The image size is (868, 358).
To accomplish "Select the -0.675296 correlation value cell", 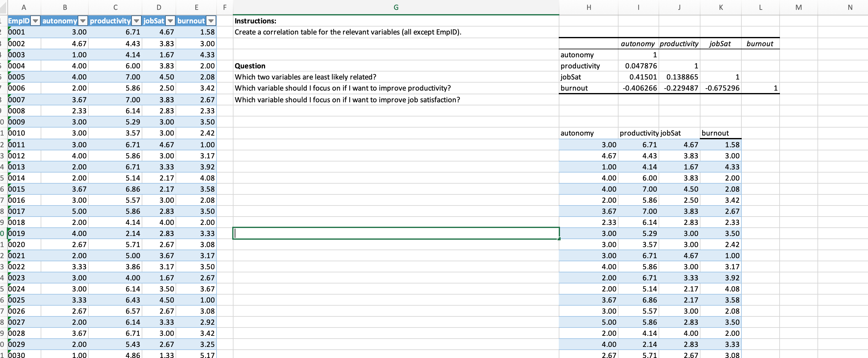I will (x=720, y=88).
